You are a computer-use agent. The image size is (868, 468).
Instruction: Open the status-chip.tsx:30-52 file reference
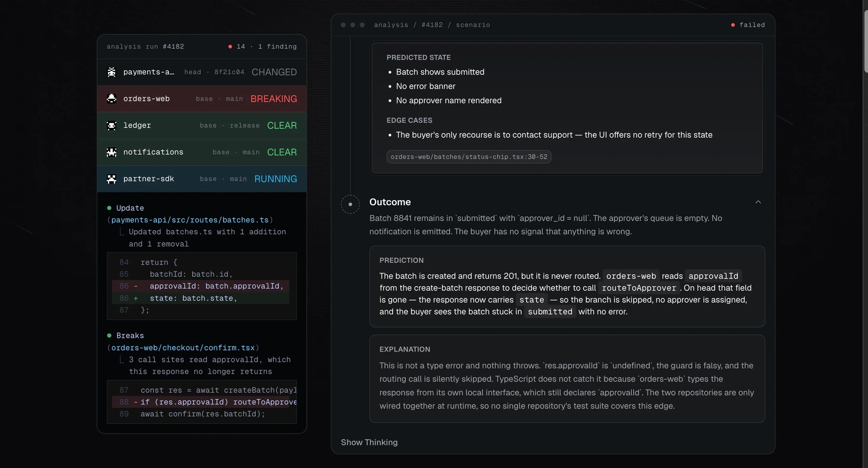[469, 157]
